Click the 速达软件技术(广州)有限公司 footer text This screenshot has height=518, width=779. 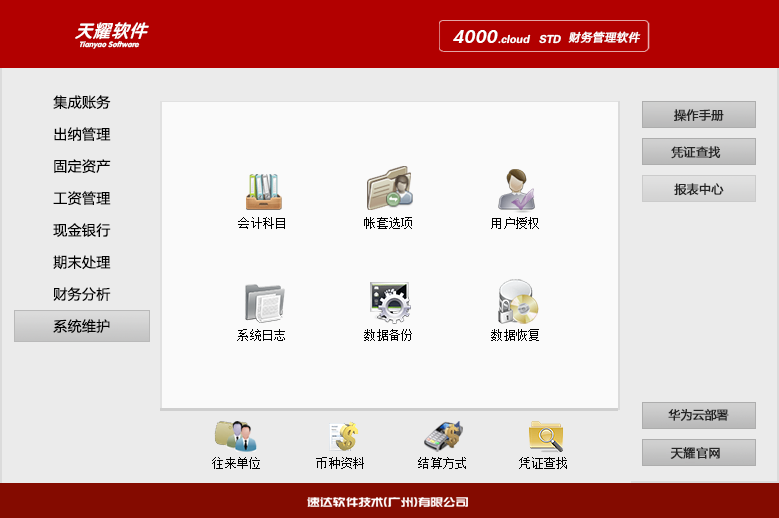click(388, 502)
